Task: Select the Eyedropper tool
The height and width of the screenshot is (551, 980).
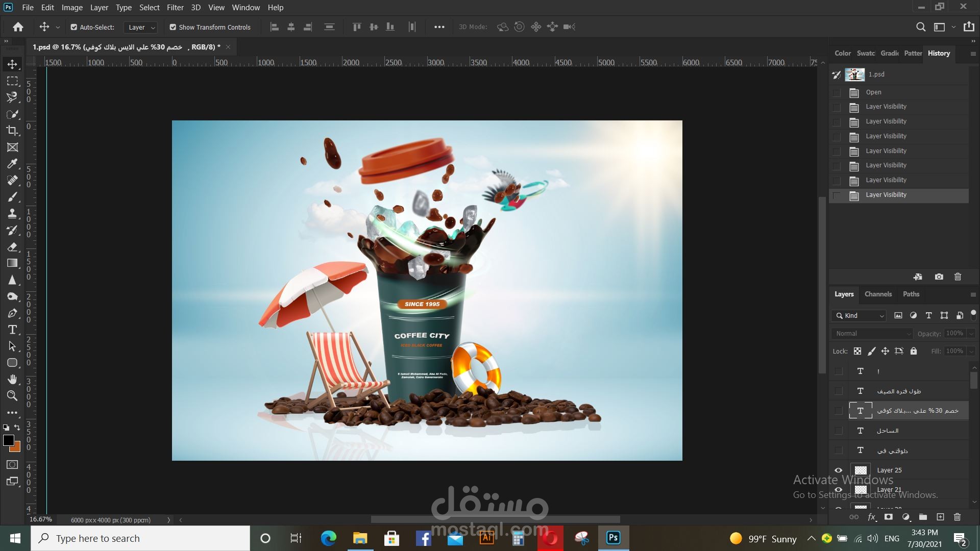Action: pyautogui.click(x=12, y=164)
